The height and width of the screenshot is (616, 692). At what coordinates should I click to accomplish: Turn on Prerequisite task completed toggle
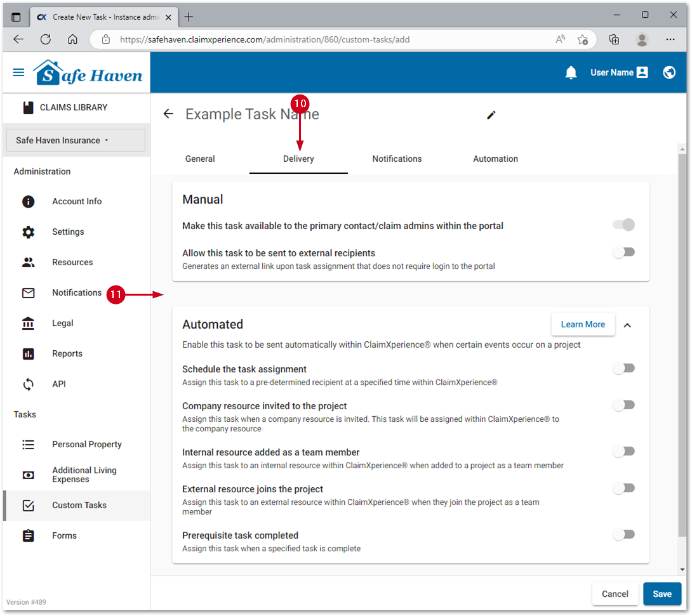(x=623, y=535)
